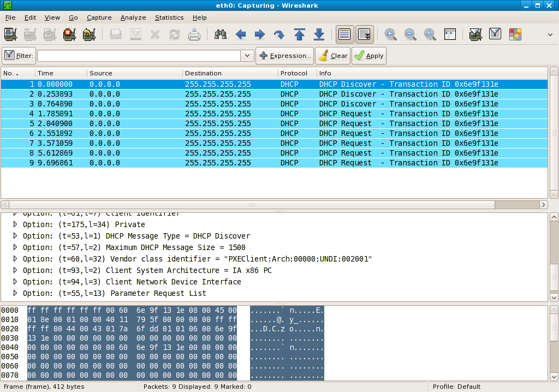Zoom in with the magnifier plus icon

[x=391, y=34]
